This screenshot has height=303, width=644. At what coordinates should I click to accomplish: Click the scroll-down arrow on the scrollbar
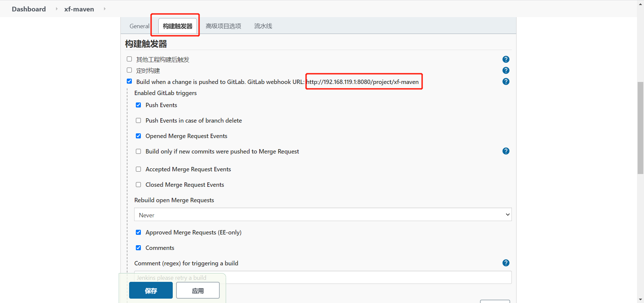641,299
